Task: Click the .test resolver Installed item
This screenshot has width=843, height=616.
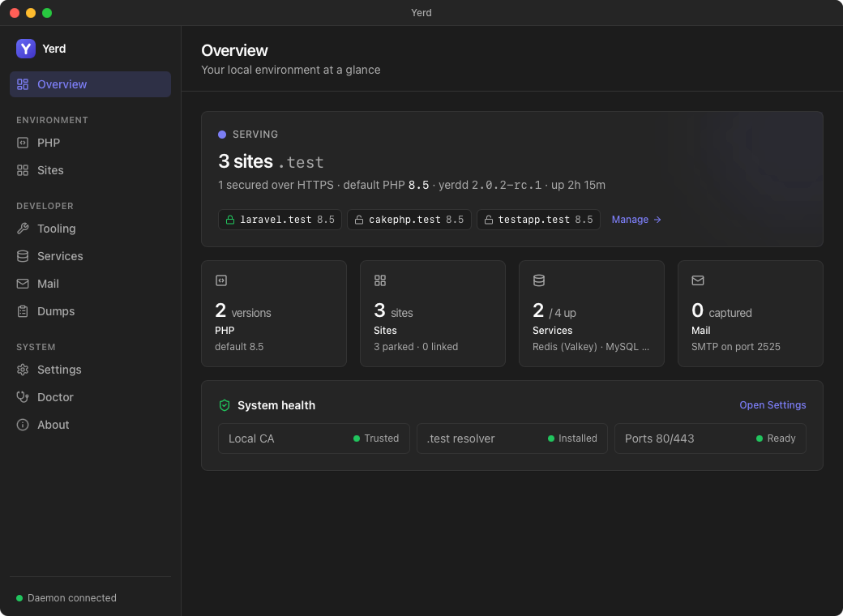Action: click(x=512, y=438)
